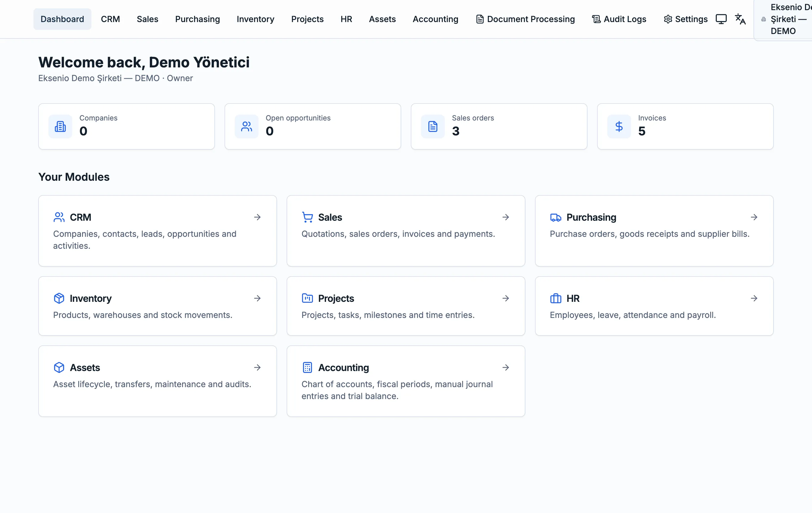Open the Audit Logs nav link

pos(619,19)
